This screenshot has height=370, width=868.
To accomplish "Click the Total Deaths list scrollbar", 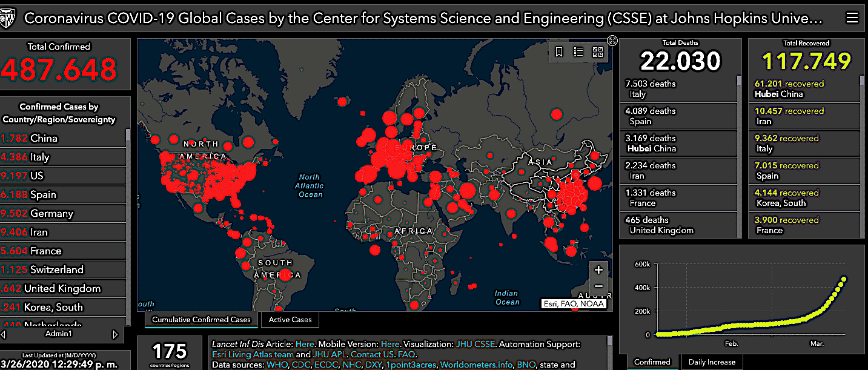I will 738,81.
